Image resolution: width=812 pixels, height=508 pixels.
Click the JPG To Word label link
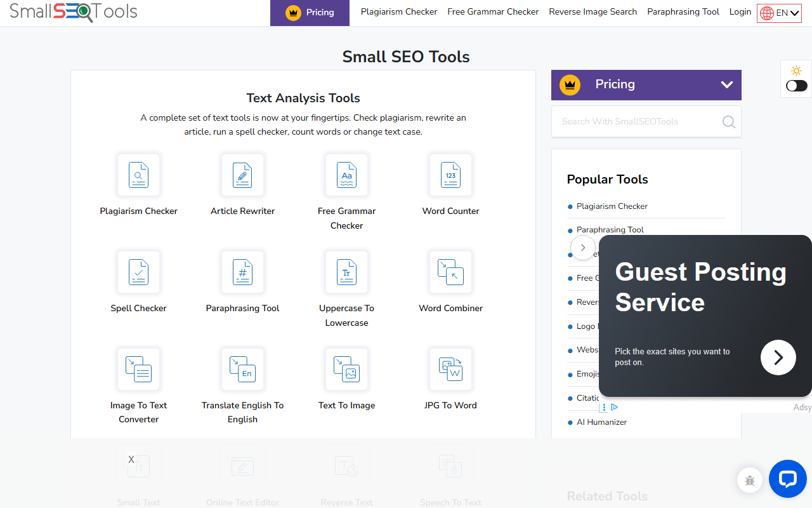[450, 405]
